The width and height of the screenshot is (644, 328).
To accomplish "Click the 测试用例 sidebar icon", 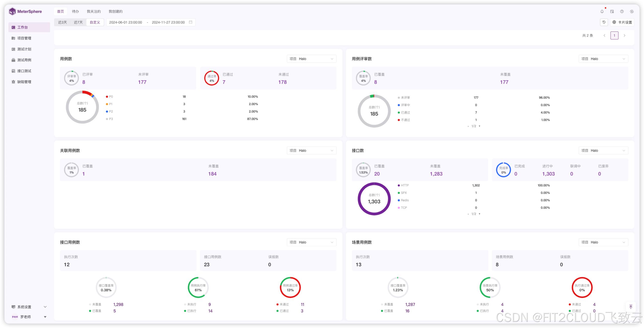I will [x=13, y=60].
